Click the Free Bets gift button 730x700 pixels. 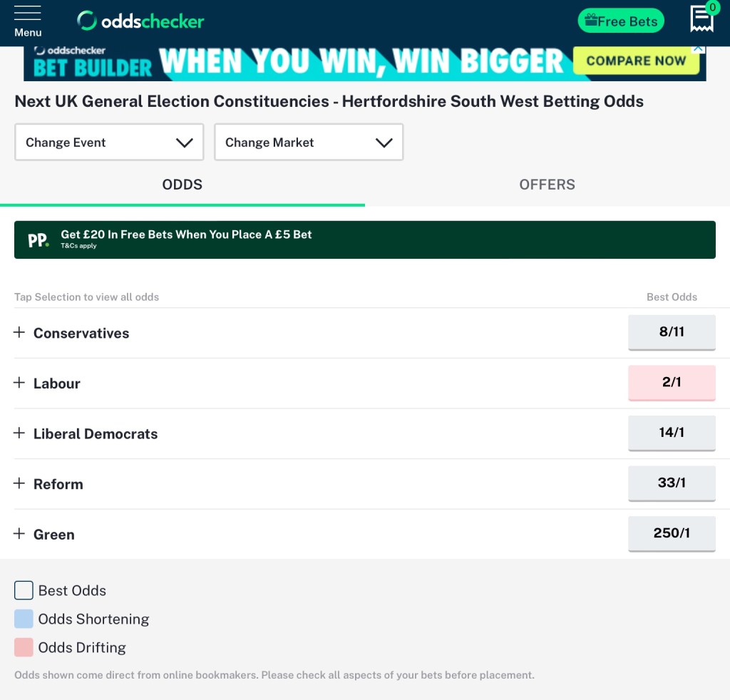click(621, 21)
